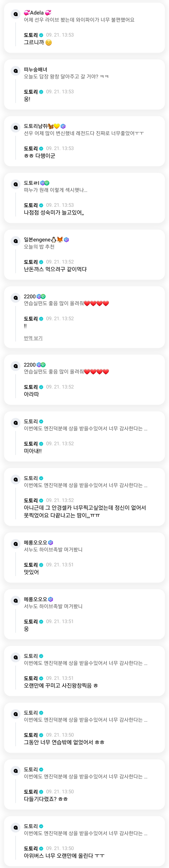Click Adela's profile avatar icon
The width and height of the screenshot is (169, 868).
coord(15,14)
